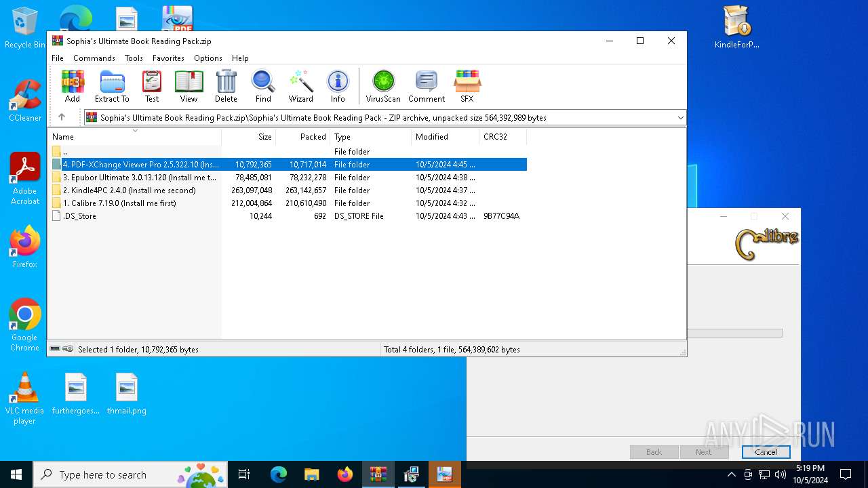Select the Epubor Ultimate 3.0.13.120 folder
This screenshot has height=488, width=868.
click(288, 178)
